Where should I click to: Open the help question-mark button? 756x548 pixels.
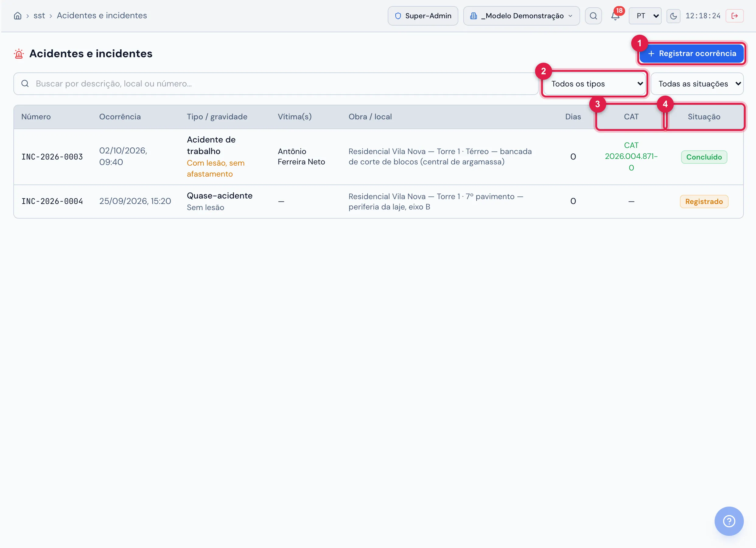(729, 521)
